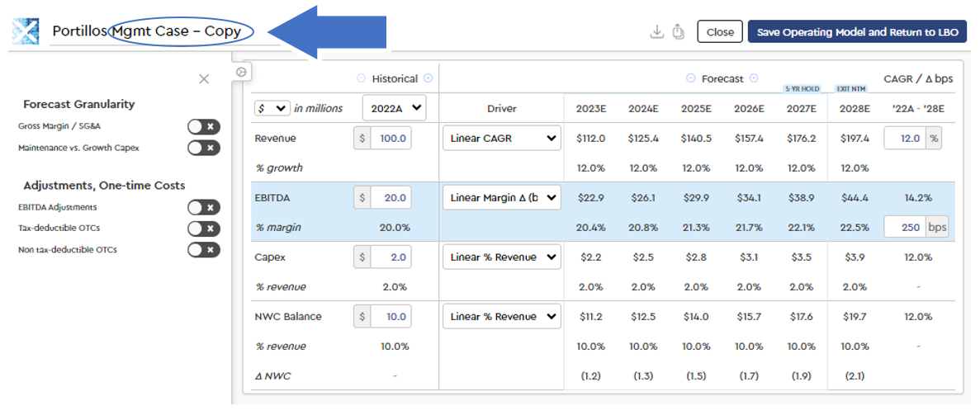The height and width of the screenshot is (415, 980).
Task: Edit the Revenue CAGR 12.0 % field
Action: click(x=905, y=138)
